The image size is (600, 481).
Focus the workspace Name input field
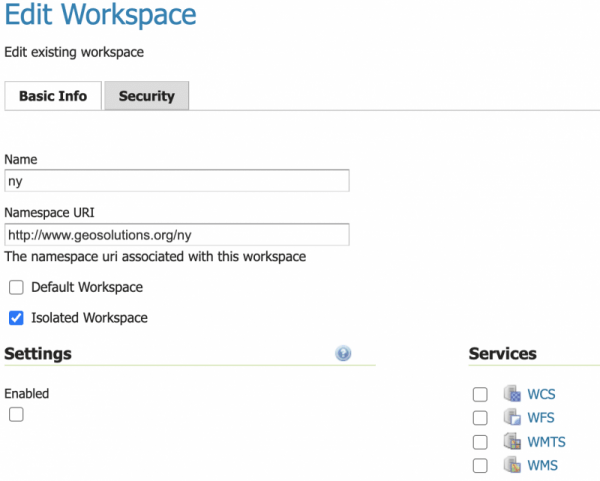177,181
